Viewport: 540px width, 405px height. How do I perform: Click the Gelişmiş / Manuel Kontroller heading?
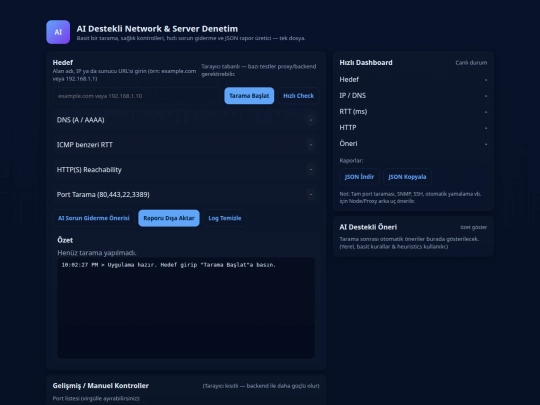pos(101,386)
